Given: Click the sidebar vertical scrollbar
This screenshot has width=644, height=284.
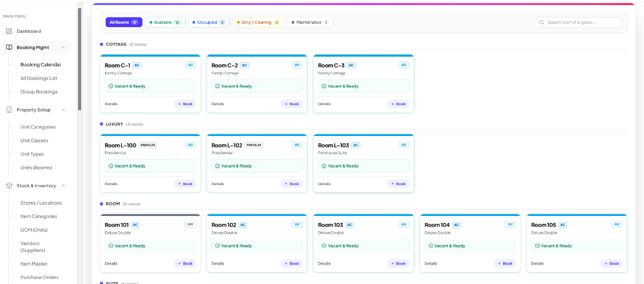Looking at the screenshot, I should (x=79, y=59).
